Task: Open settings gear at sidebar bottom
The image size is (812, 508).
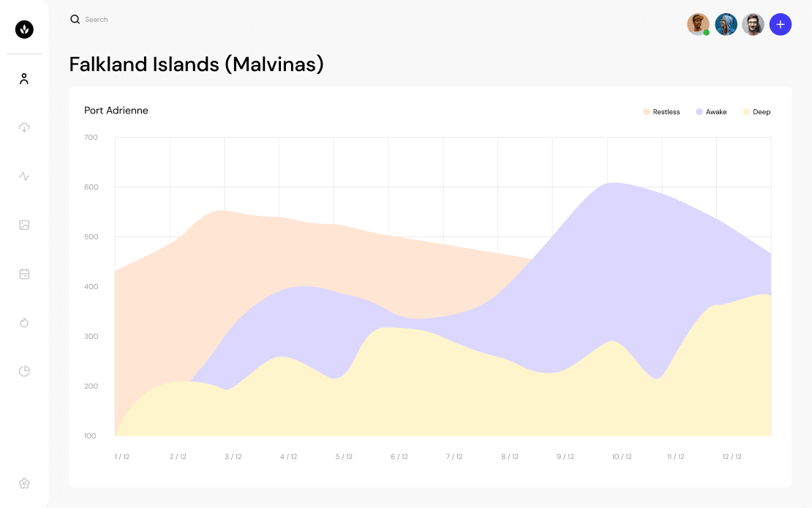Action: point(24,484)
